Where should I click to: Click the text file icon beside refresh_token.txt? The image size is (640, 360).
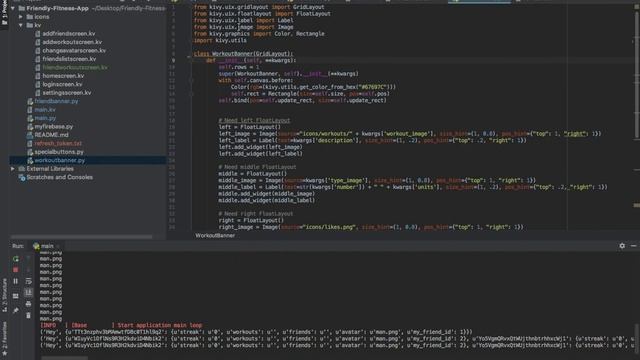[30, 143]
